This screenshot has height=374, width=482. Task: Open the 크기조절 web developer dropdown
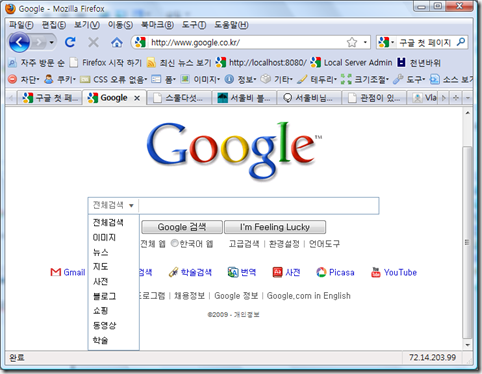coord(365,79)
